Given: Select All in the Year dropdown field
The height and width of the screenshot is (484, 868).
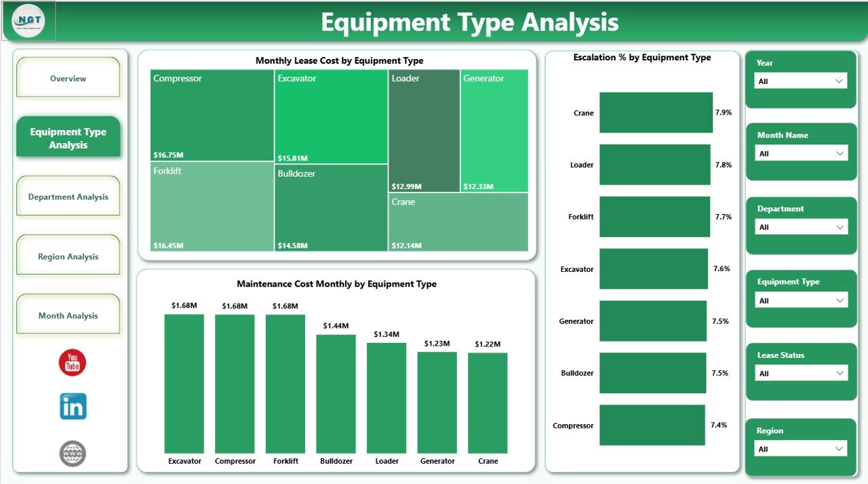Looking at the screenshot, I should click(x=800, y=79).
